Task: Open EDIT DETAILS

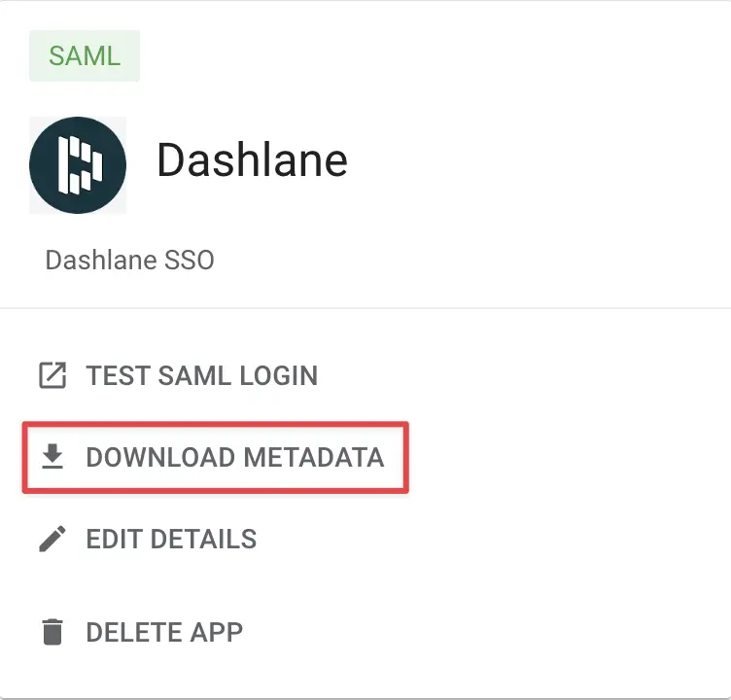Action: coord(171,539)
